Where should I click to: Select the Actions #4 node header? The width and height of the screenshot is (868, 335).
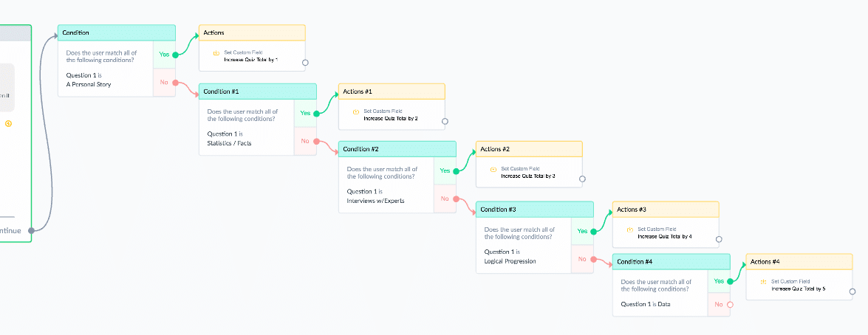pos(799,262)
